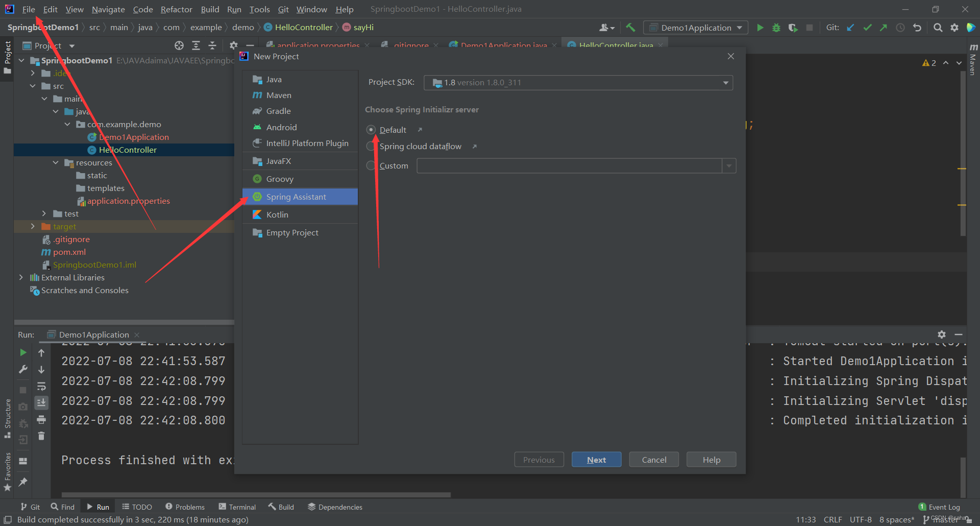980x526 pixels.
Task: Open the Project view selector dropdown
Action: (x=72, y=46)
